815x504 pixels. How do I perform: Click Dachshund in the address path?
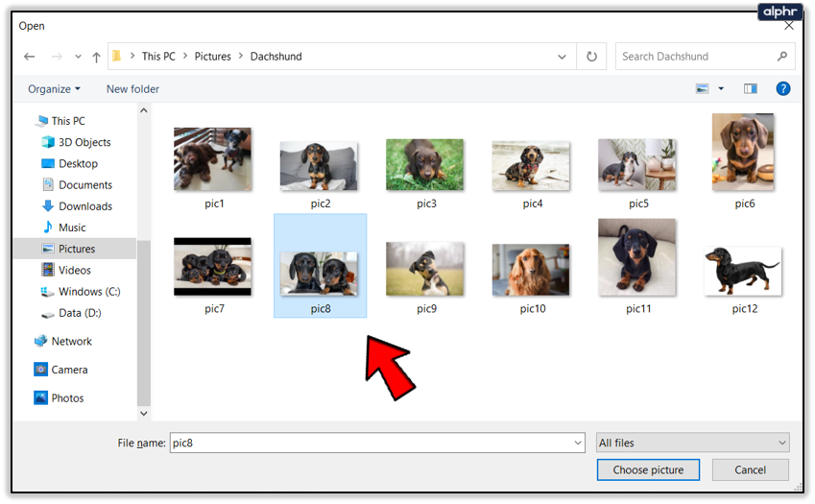point(276,56)
